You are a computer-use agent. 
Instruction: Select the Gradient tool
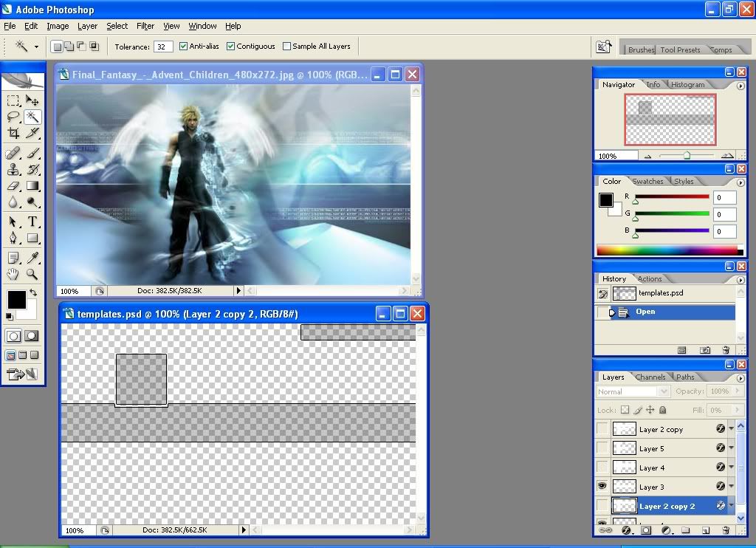coord(32,185)
